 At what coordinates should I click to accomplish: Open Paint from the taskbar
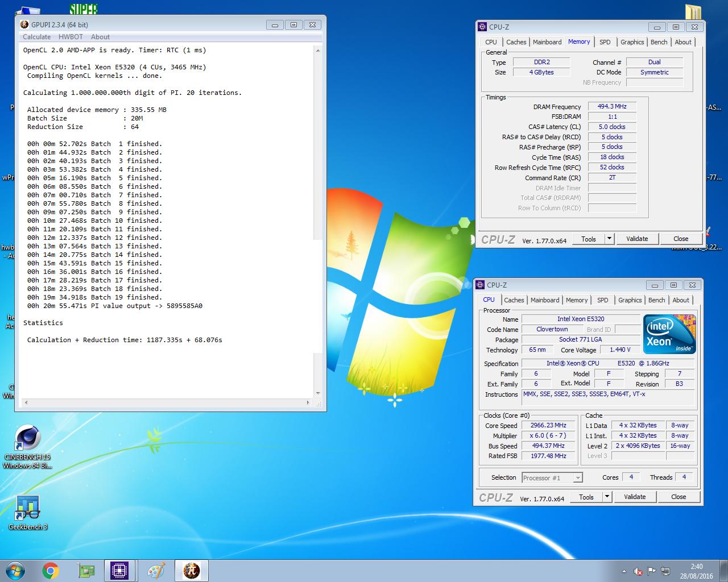156,570
